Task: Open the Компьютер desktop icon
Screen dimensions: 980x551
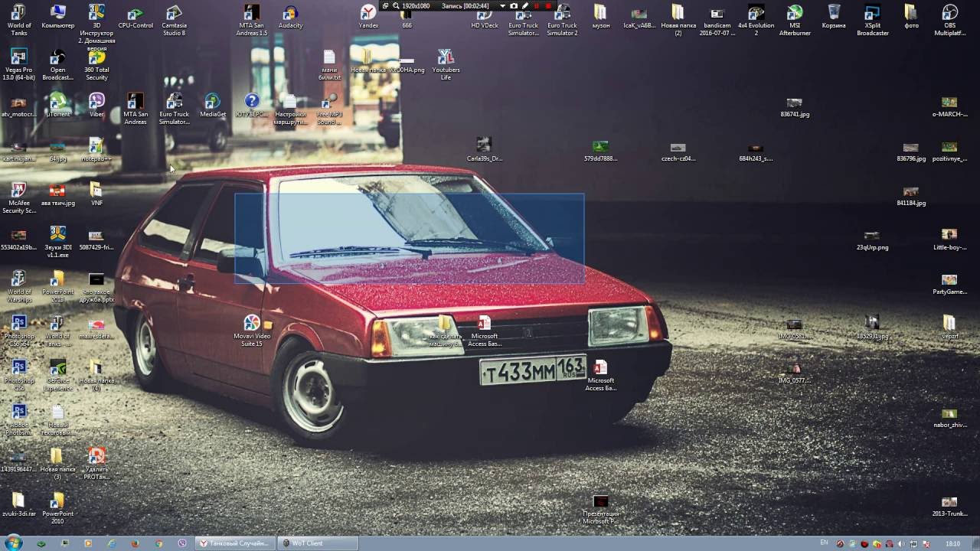Action: [x=58, y=17]
